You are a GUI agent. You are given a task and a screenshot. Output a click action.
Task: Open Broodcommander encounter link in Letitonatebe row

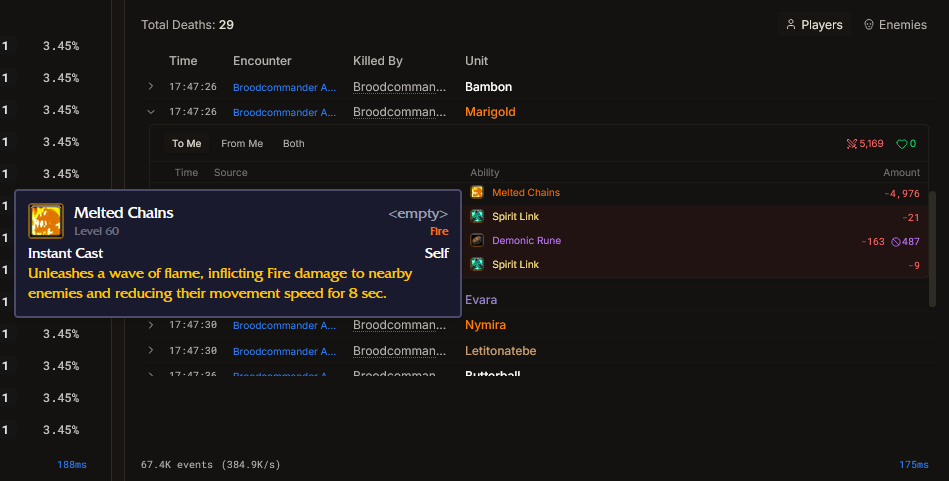pos(284,351)
